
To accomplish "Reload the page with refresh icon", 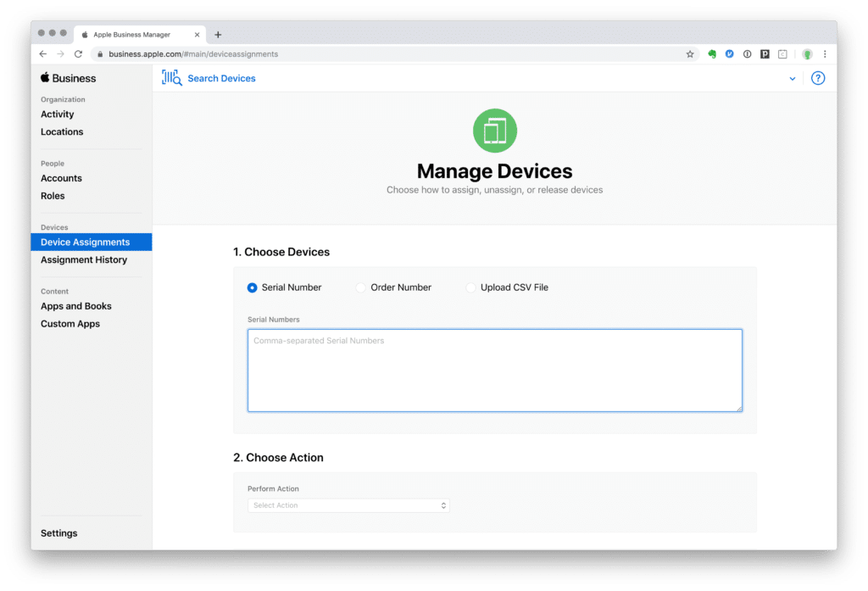I will click(78, 53).
